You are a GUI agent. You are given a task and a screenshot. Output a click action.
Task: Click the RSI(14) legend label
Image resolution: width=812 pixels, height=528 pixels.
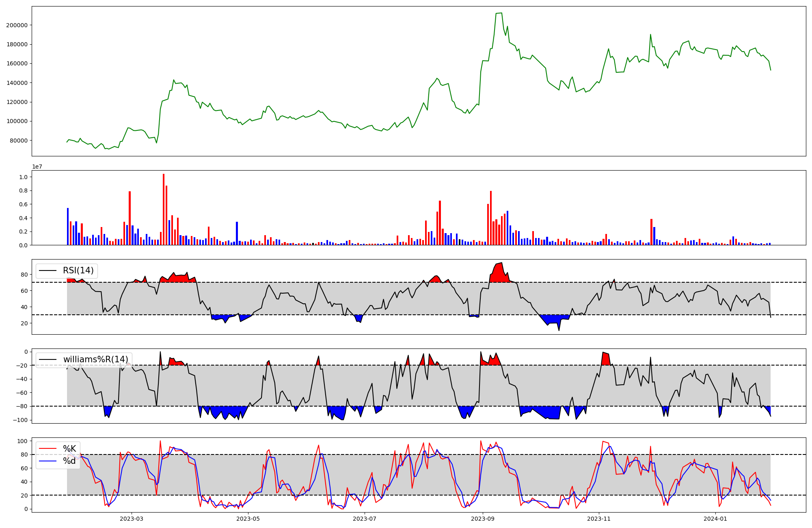[78, 270]
